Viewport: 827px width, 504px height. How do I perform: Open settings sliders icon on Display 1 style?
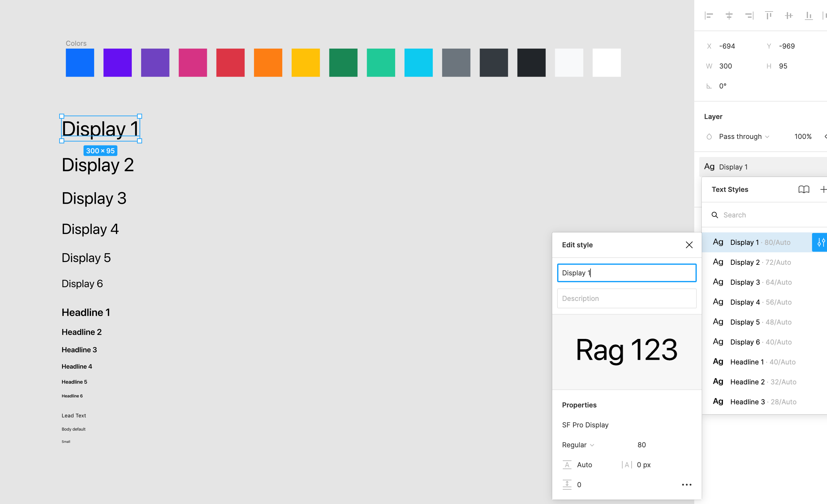821,242
